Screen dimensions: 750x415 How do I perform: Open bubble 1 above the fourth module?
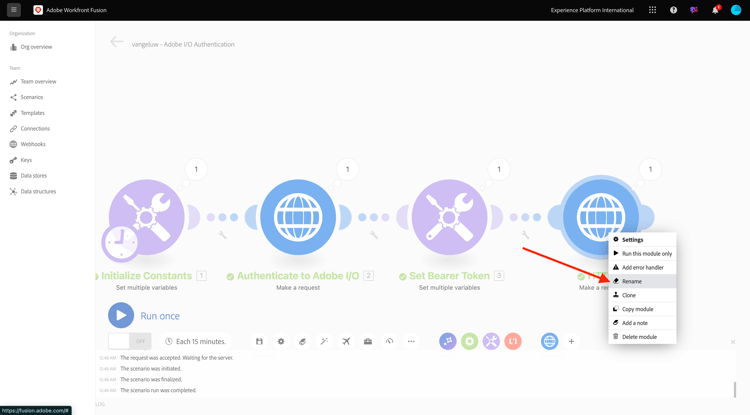[650, 169]
